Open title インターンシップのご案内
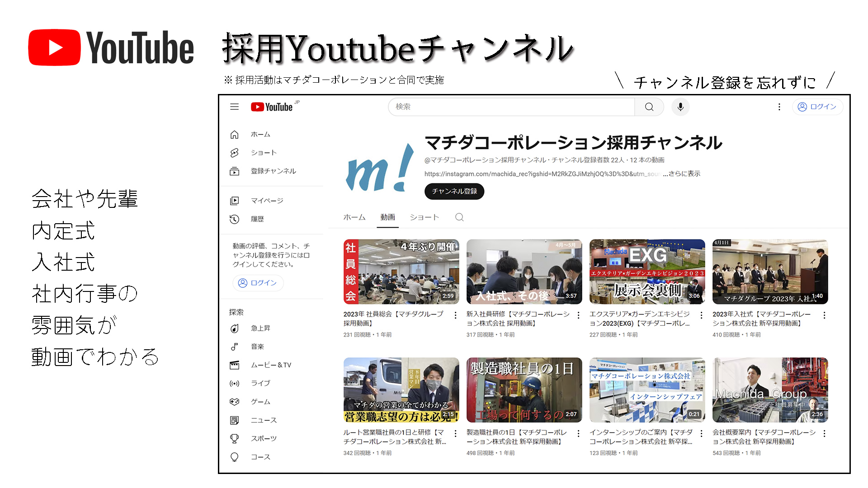This screenshot has width=868, height=488. click(x=642, y=437)
